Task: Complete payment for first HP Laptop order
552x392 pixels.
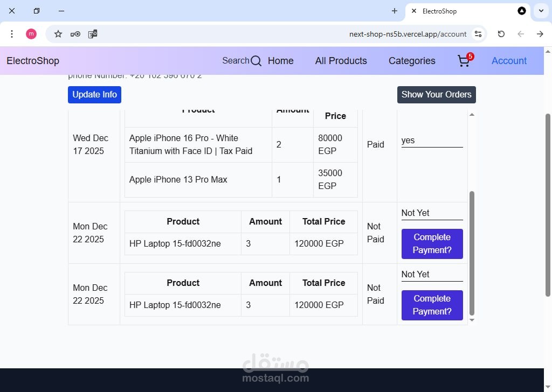Action: [x=432, y=243]
